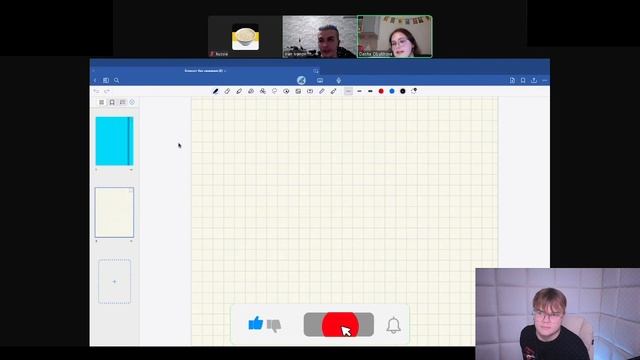
Task: Pick the black pen color
Action: 403,91
